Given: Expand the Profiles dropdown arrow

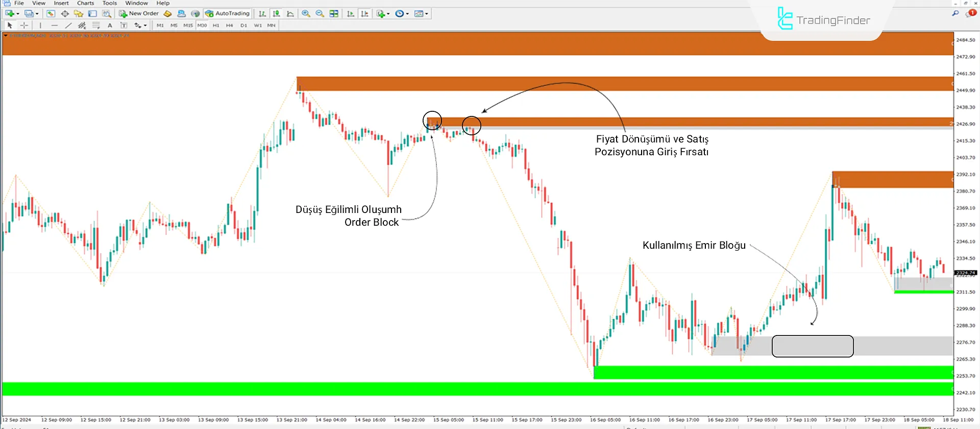Looking at the screenshot, I should (x=37, y=14).
